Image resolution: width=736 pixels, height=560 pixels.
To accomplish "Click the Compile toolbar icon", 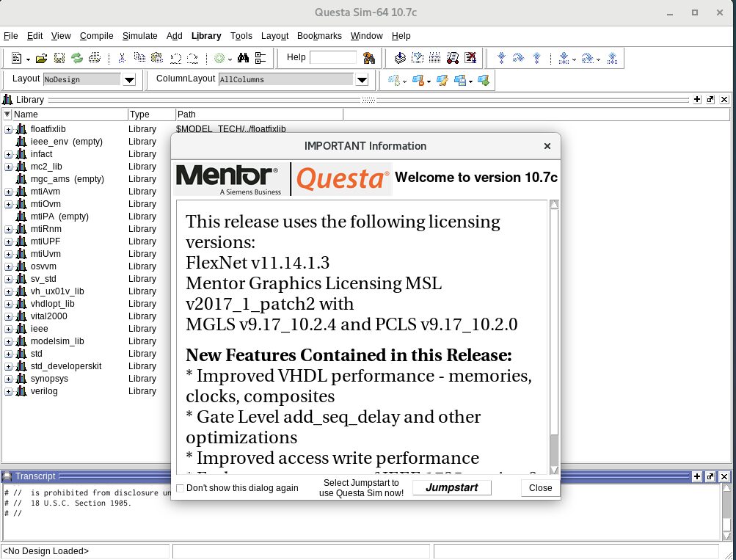I will pyautogui.click(x=400, y=58).
